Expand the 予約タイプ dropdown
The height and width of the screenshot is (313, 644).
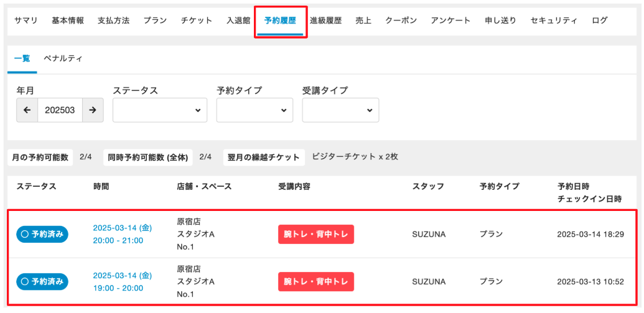coord(254,110)
